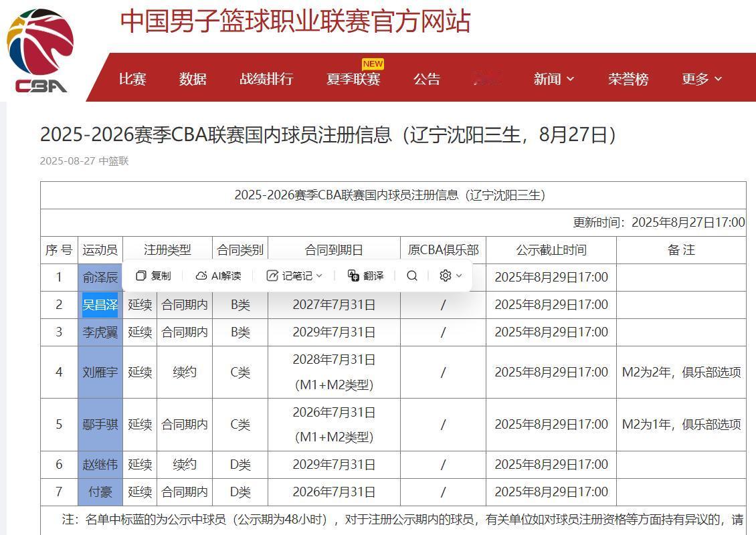Click the 更新时间 2025年8月27日17:00 text

(x=659, y=222)
